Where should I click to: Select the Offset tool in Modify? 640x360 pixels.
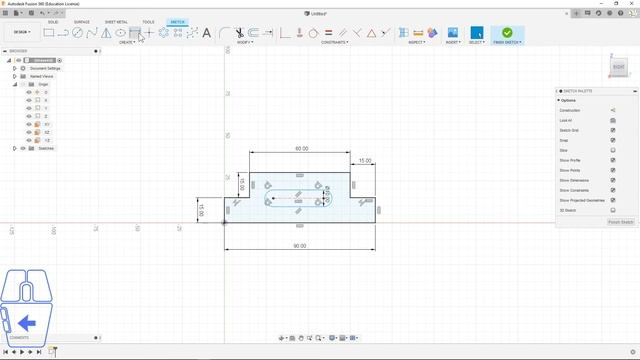[x=253, y=33]
